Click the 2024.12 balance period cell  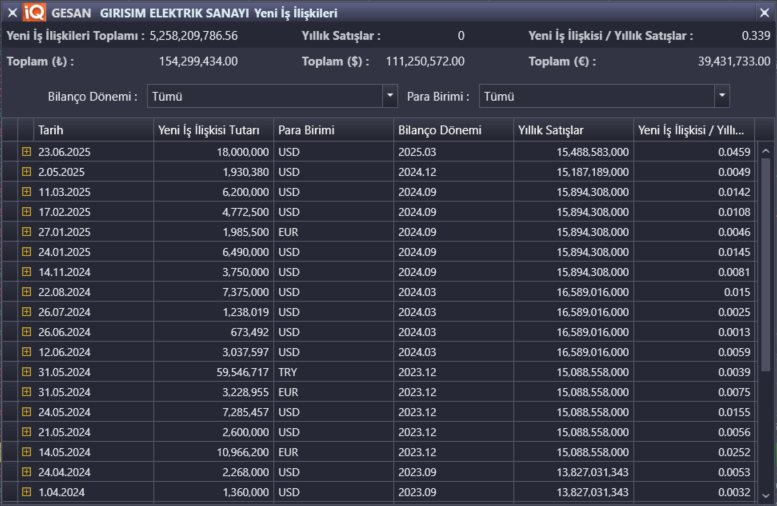(x=453, y=172)
